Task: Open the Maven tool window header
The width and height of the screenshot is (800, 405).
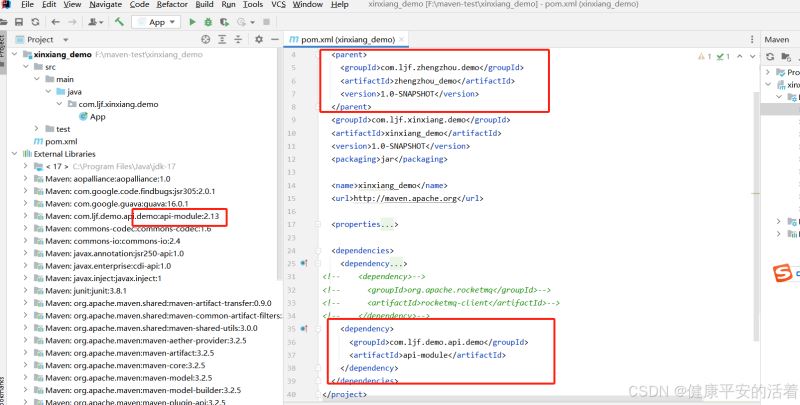Action: (x=777, y=39)
